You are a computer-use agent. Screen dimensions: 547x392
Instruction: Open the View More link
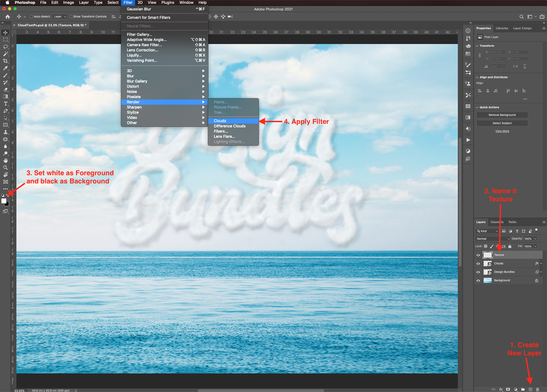point(502,131)
